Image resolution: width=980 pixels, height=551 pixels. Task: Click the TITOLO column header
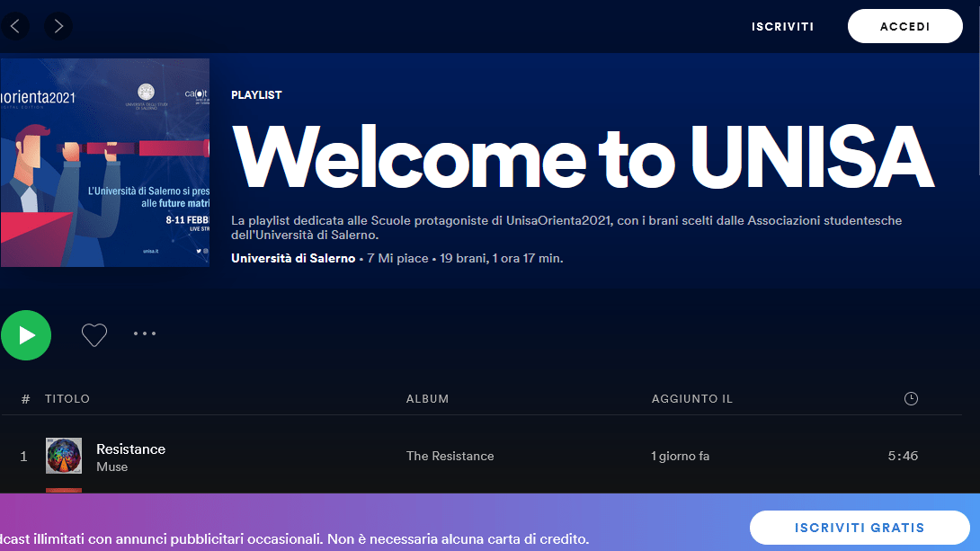tap(67, 399)
